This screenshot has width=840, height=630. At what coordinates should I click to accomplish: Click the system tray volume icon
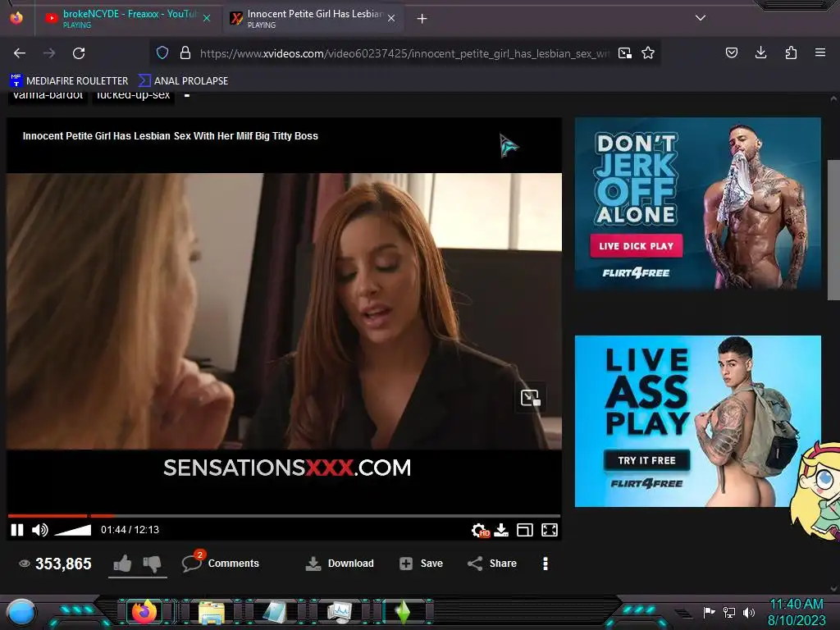[749, 612]
